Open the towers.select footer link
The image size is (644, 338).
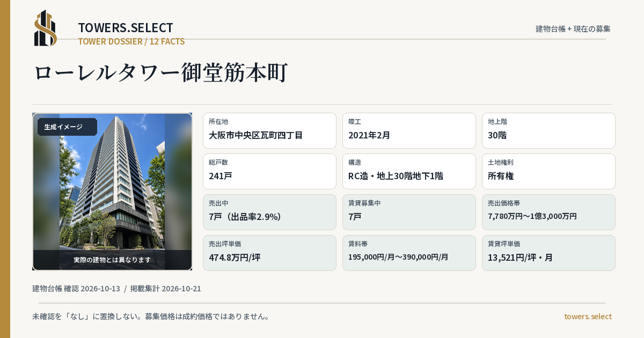point(588,317)
